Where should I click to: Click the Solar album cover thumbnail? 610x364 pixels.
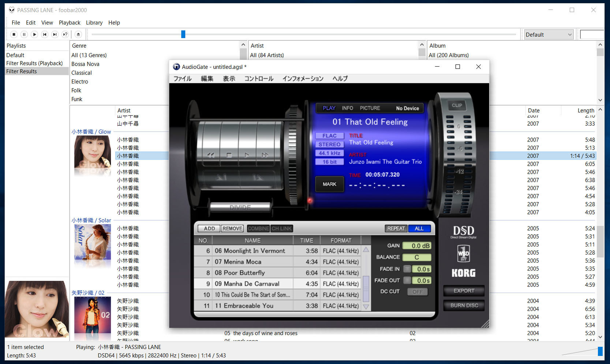click(93, 242)
